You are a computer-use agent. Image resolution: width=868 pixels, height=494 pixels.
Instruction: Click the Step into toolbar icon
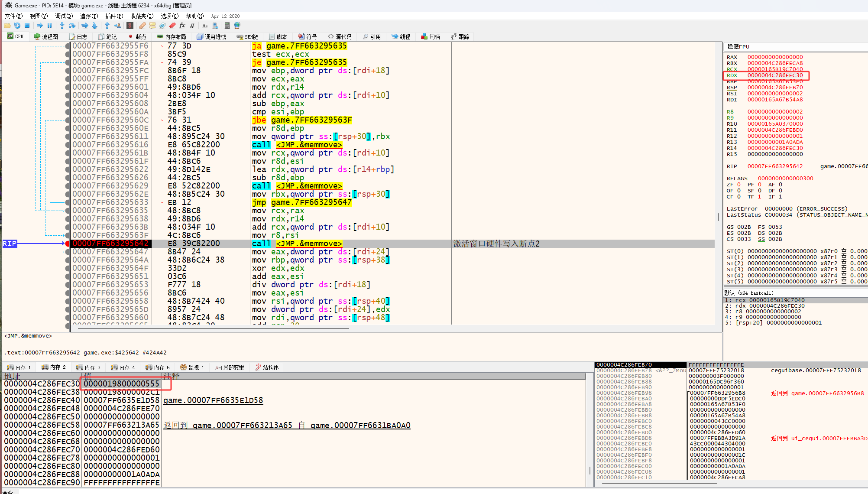(x=62, y=26)
